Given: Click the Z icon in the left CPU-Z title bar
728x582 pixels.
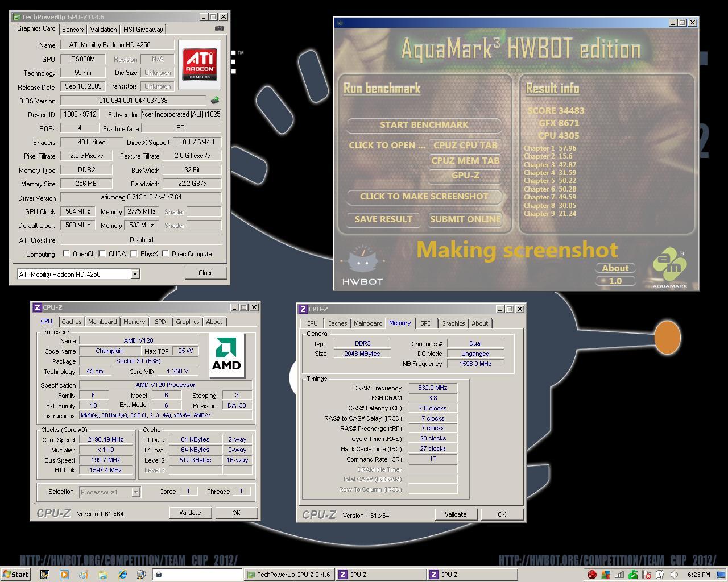Looking at the screenshot, I should 37,307.
